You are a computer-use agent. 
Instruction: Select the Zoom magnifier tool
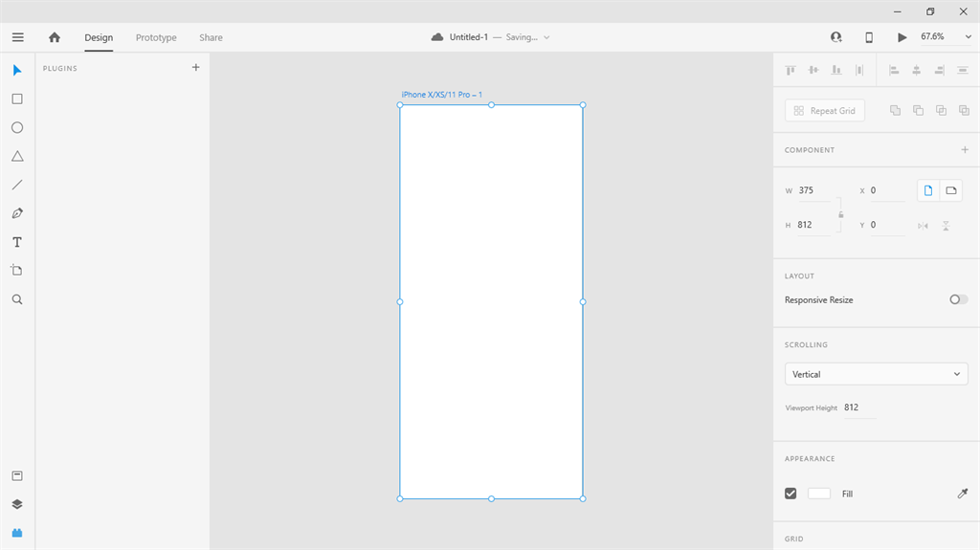pyautogui.click(x=17, y=299)
